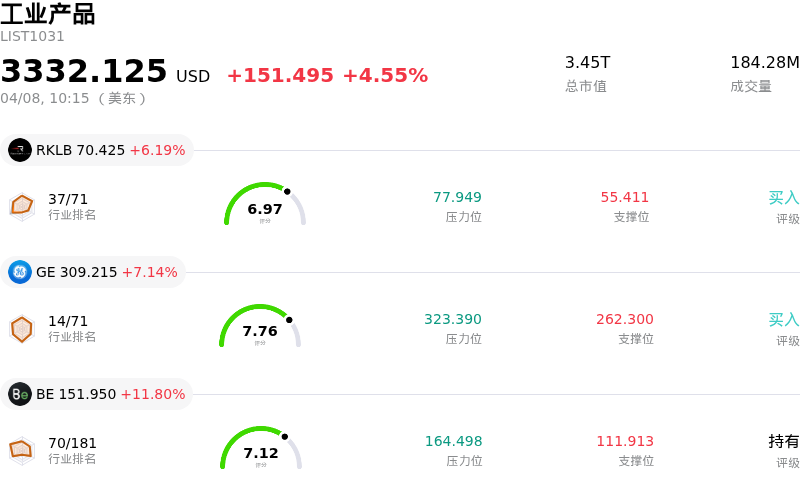Click RKLB 买入 rating link
This screenshot has height=488, width=800.
(784, 197)
